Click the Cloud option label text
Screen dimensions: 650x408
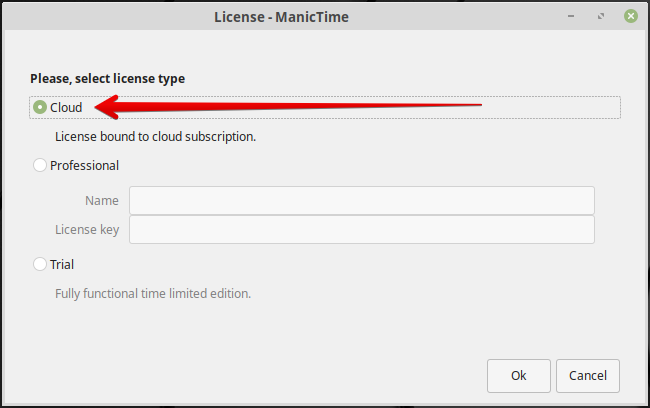66,108
